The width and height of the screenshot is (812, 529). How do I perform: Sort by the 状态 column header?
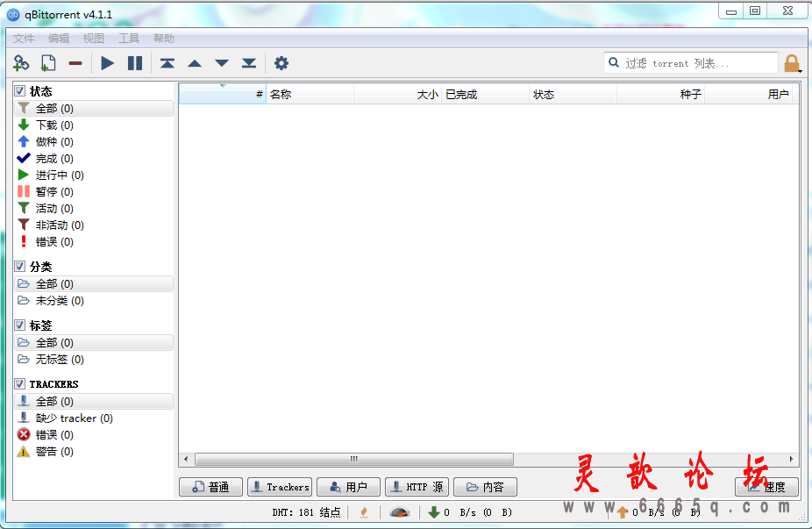click(573, 94)
